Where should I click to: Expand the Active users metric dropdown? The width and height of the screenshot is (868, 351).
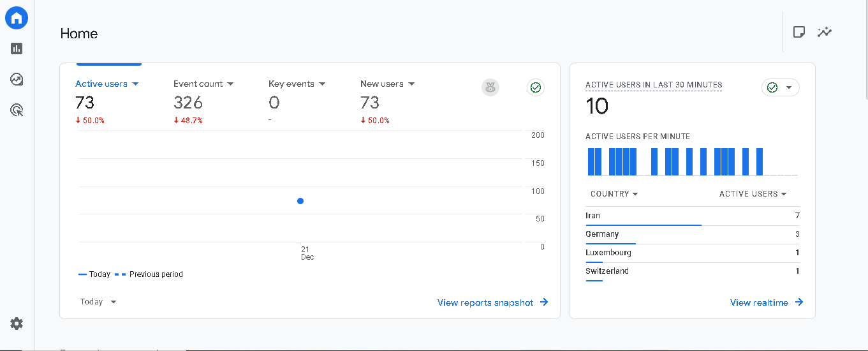tap(107, 84)
